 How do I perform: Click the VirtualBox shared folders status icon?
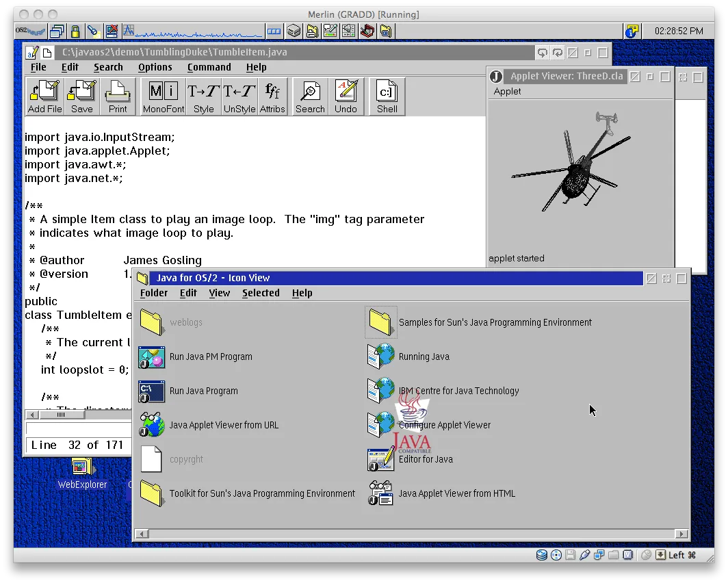click(613, 555)
